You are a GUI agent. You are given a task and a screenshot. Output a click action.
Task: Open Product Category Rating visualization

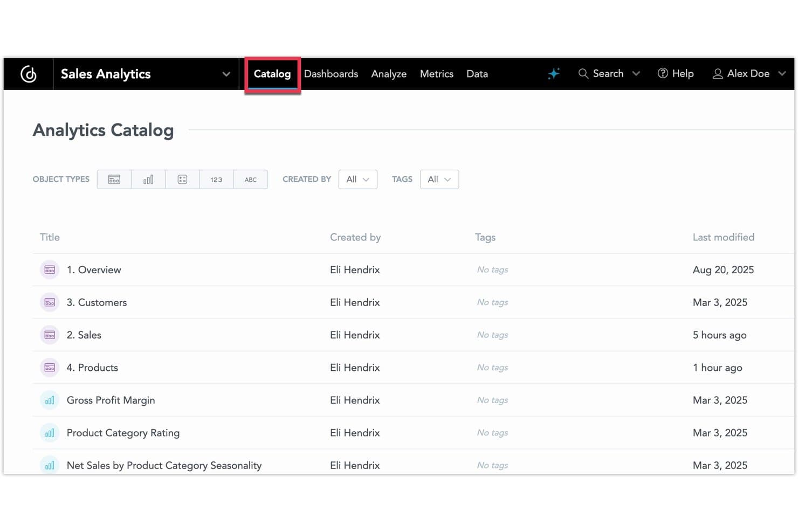tap(123, 433)
